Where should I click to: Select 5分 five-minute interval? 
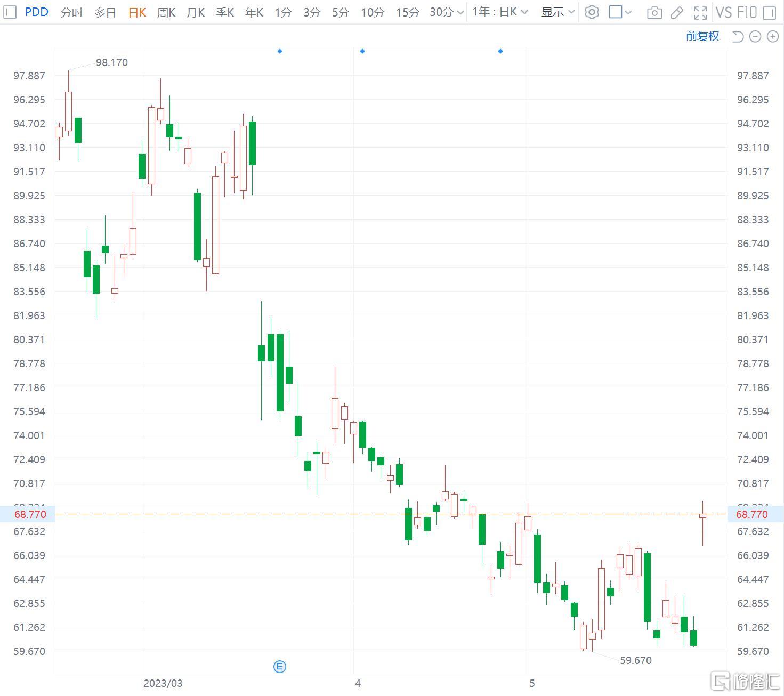tap(341, 12)
